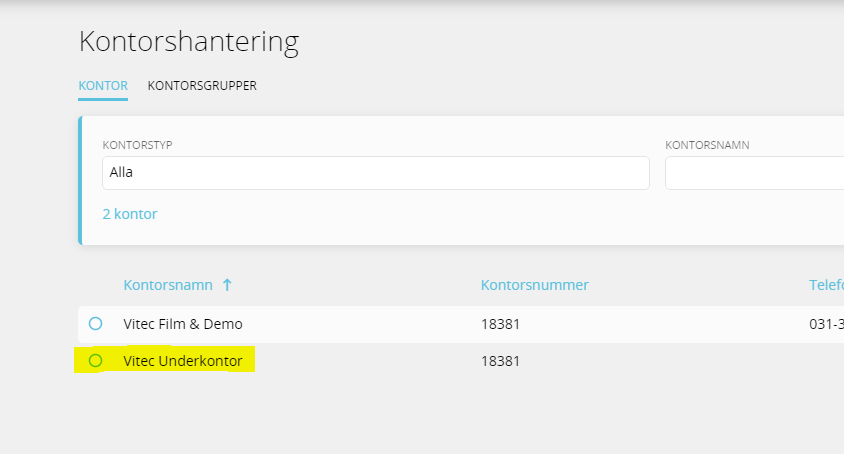Focus the Kontorsnamn search input field
The height and width of the screenshot is (454, 844).
pyautogui.click(x=755, y=173)
